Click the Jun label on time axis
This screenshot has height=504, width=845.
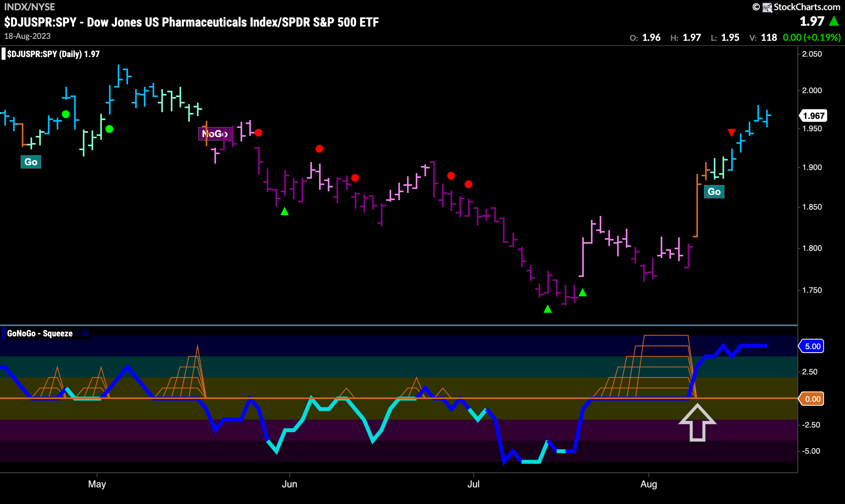pyautogui.click(x=289, y=484)
